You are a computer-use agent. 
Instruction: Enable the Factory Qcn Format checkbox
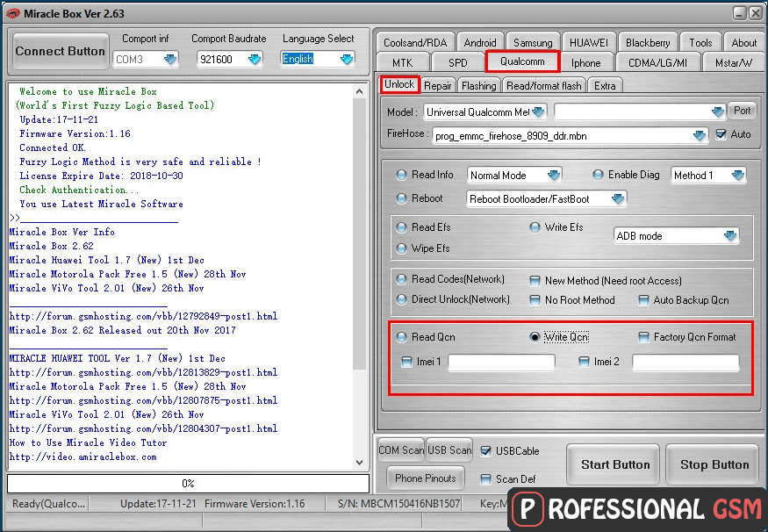click(644, 337)
